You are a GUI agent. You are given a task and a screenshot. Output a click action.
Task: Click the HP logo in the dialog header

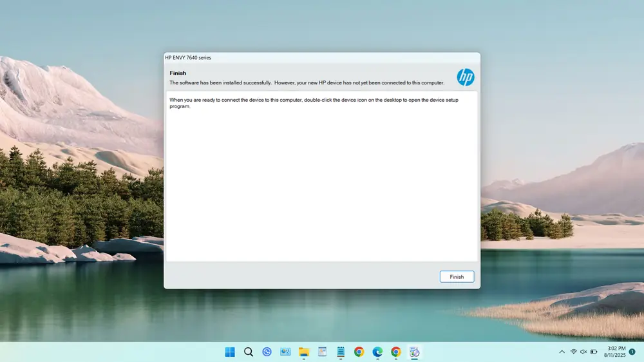point(466,77)
